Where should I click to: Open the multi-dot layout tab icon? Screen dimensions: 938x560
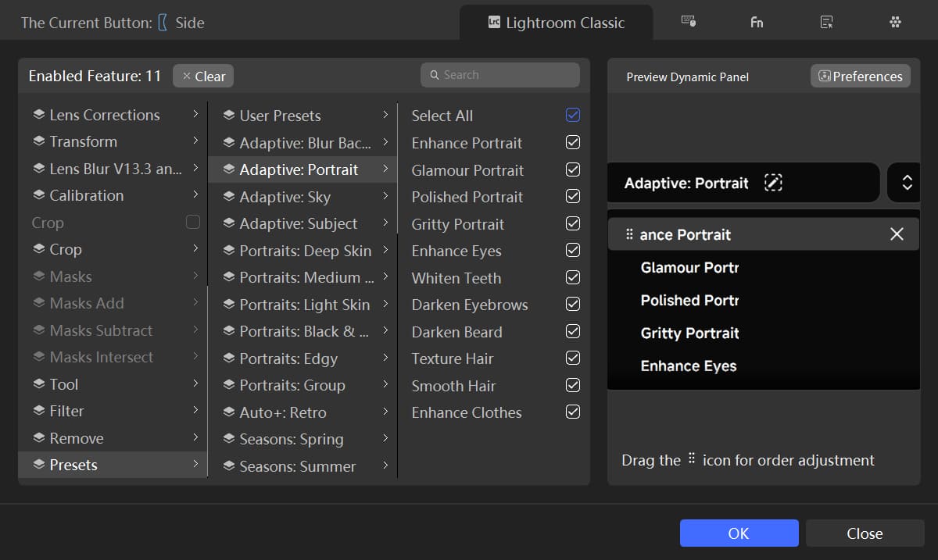(896, 22)
